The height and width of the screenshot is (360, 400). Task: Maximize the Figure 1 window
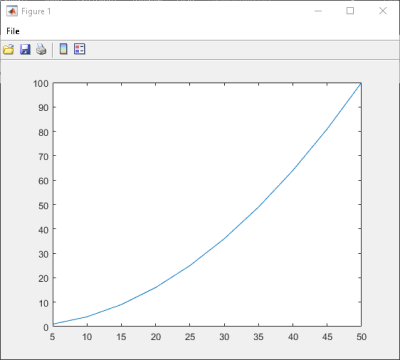[350, 11]
